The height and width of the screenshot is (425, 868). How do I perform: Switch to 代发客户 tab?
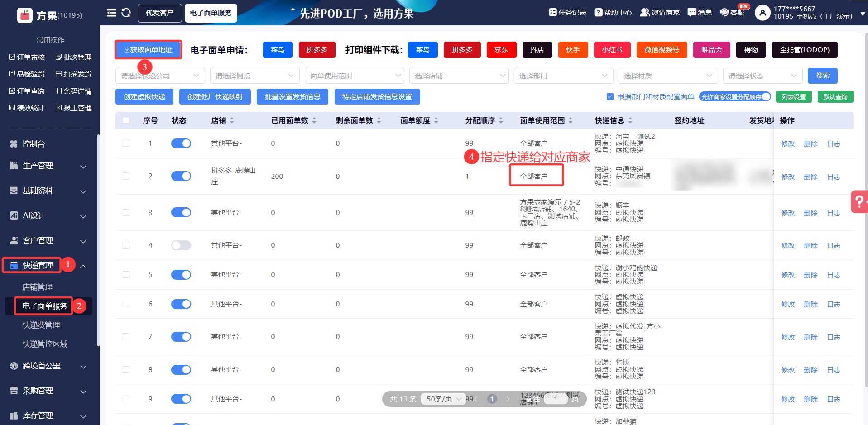(x=160, y=13)
